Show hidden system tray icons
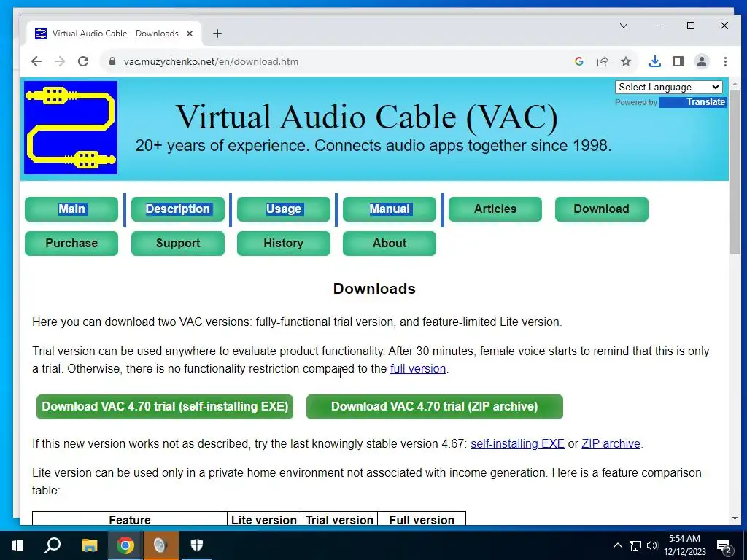747x560 pixels. tap(617, 545)
